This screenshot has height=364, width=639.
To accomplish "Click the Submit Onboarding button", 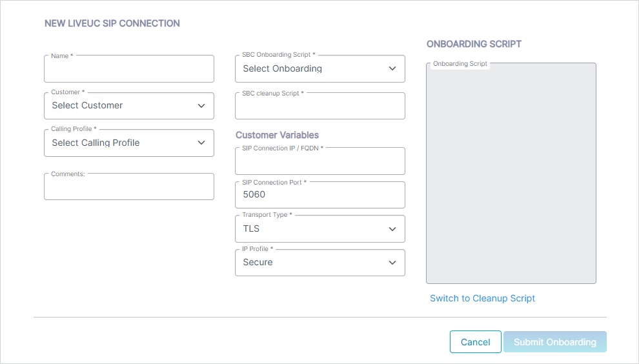I will pos(554,342).
